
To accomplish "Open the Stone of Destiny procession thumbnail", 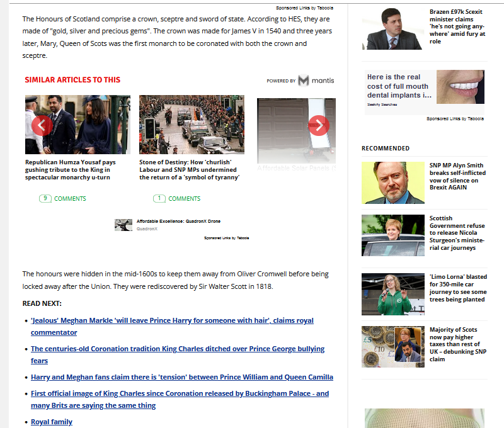I will 192,125.
